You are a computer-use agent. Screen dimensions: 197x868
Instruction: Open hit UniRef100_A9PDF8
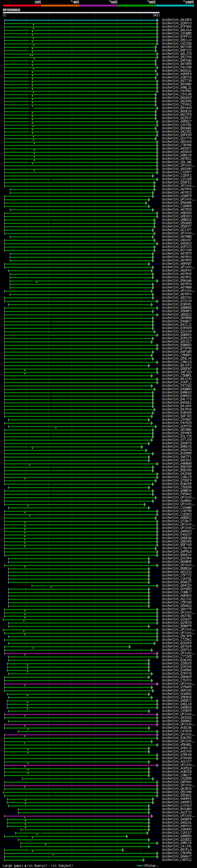coord(177,74)
